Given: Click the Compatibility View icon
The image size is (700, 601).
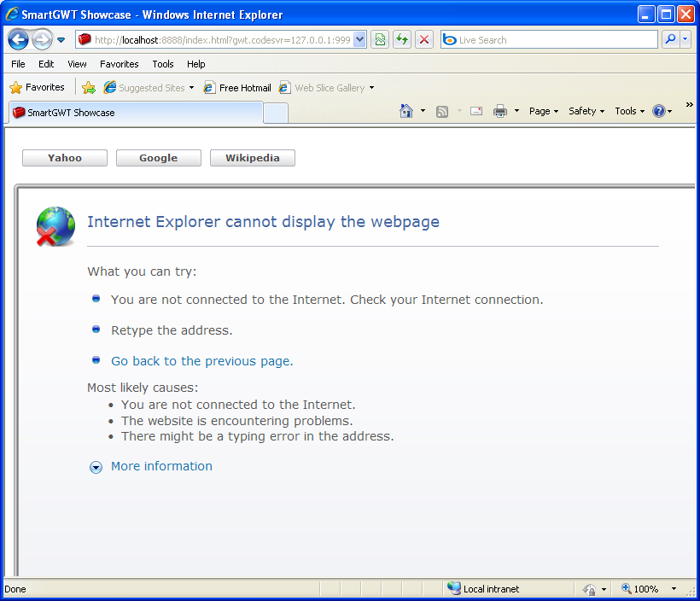Looking at the screenshot, I should pos(380,40).
